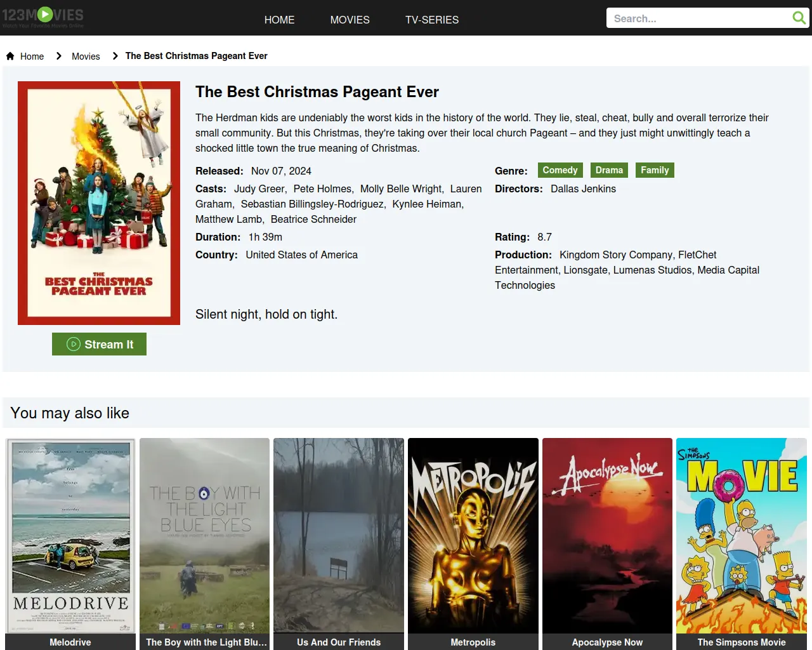
Task: Click the 123Movies logo
Action: (43, 17)
